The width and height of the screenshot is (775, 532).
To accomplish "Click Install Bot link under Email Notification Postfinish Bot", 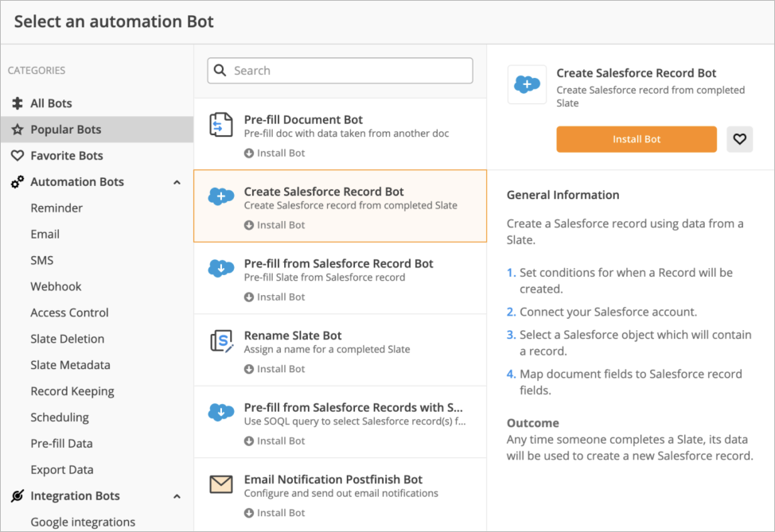I will point(281,513).
